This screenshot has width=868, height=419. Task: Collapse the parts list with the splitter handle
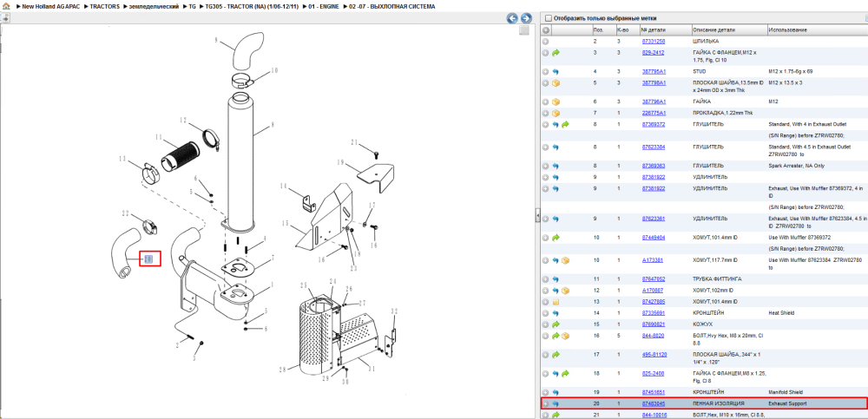(x=537, y=216)
